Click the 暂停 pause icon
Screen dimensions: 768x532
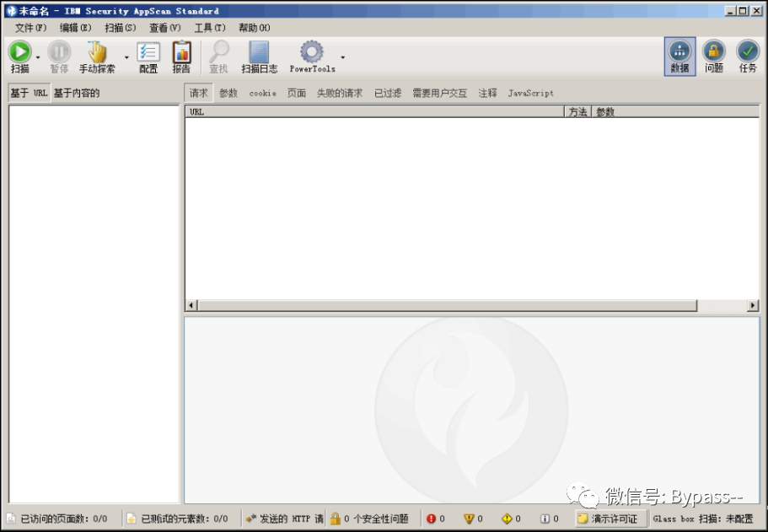[59, 51]
